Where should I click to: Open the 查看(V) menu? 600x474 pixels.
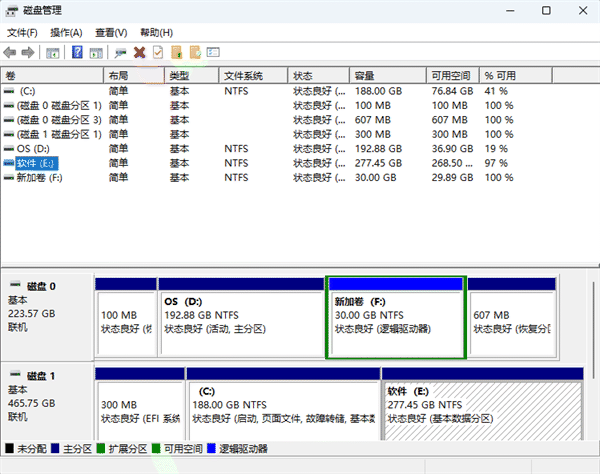pos(111,33)
